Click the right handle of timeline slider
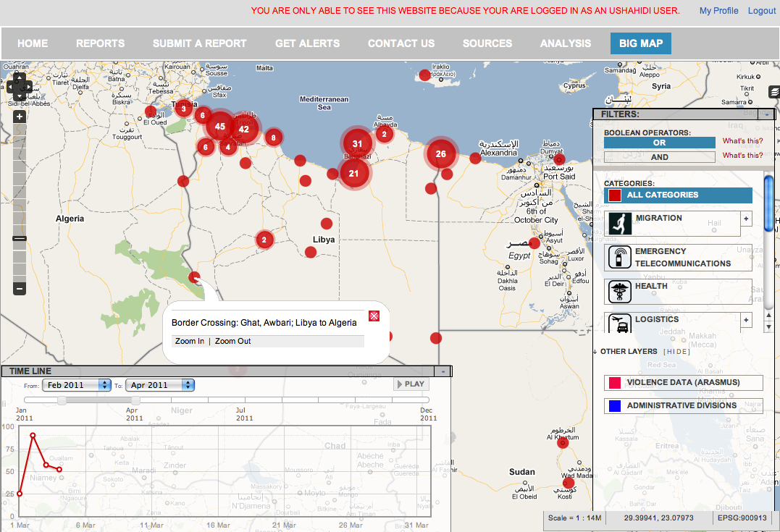The image size is (780, 532). click(135, 400)
